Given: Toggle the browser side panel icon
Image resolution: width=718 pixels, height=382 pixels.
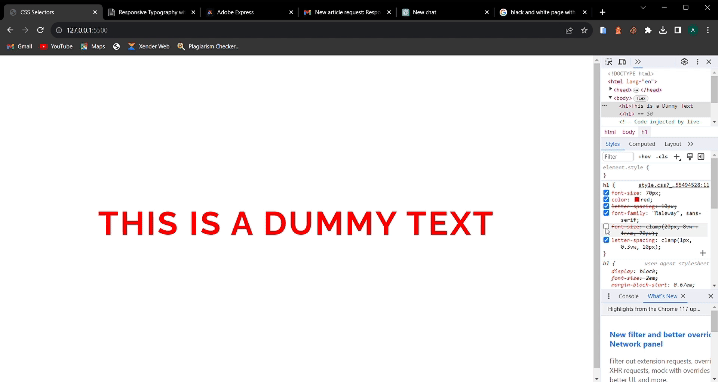Looking at the screenshot, I should click(x=678, y=30).
